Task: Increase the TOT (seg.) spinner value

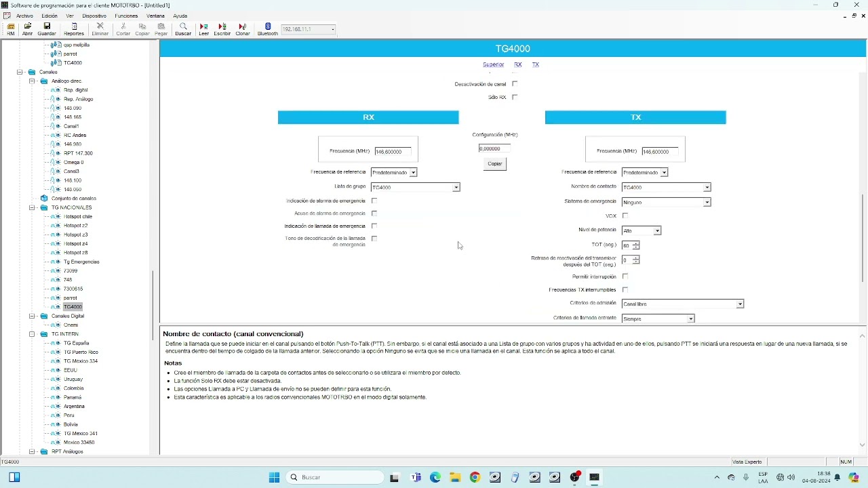Action: 635,243
